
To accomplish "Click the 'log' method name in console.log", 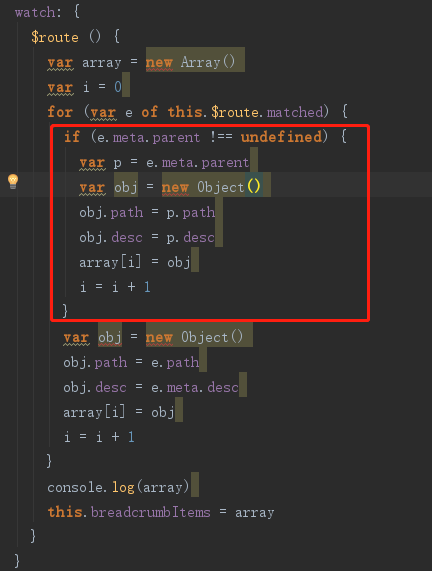I will [x=123, y=487].
